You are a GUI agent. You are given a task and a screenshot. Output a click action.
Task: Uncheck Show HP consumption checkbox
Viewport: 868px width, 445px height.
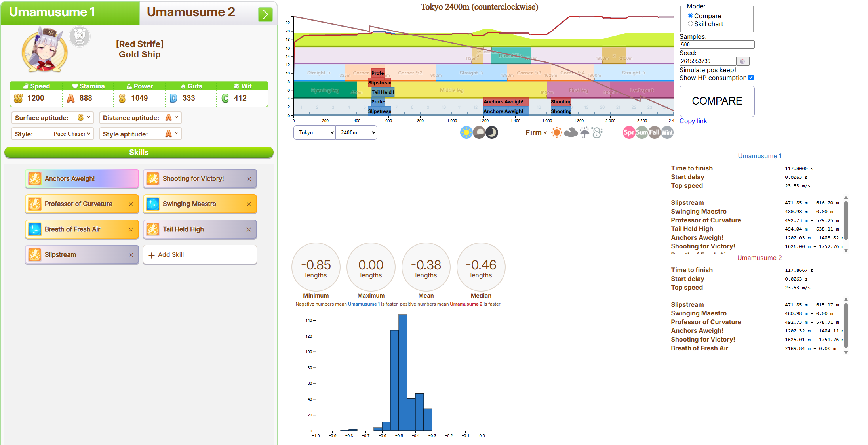point(751,78)
